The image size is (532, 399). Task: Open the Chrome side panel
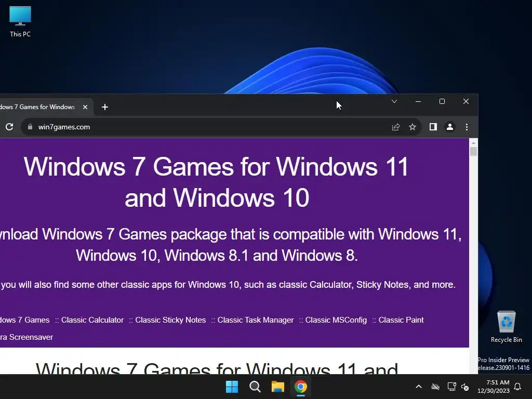(433, 127)
